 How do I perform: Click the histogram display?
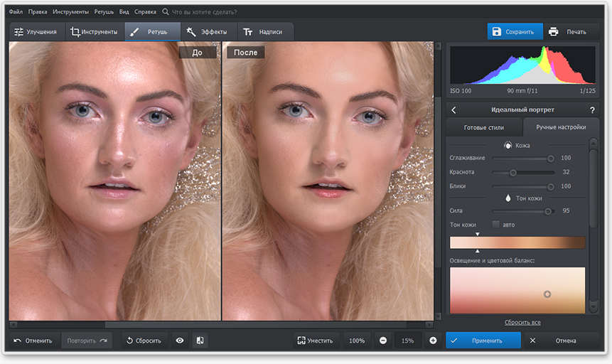[522, 65]
